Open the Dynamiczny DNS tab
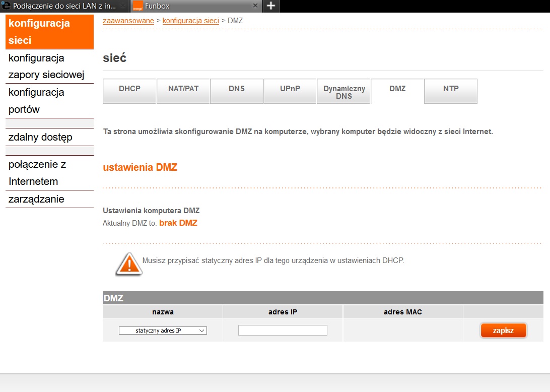Screen dimensions: 550x392 (343, 91)
